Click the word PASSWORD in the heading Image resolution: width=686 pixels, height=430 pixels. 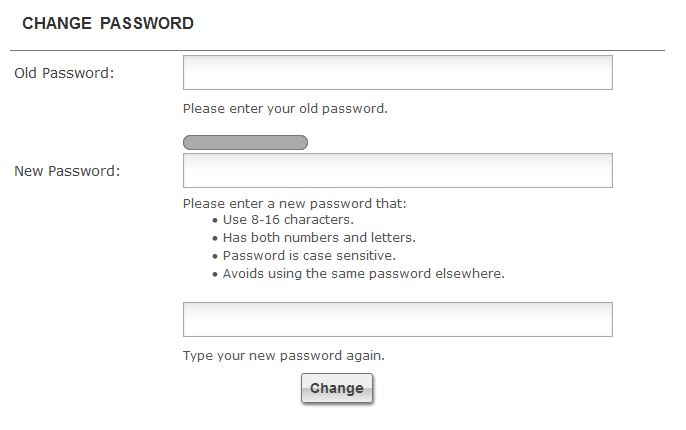pos(147,23)
